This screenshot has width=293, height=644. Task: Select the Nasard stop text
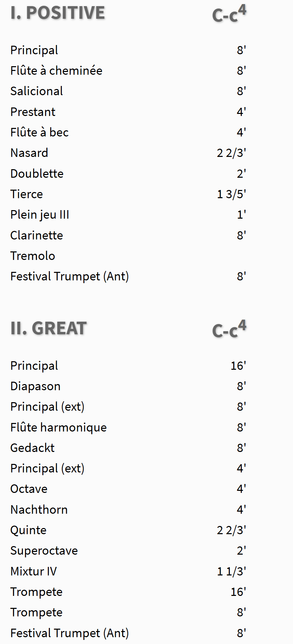tap(29, 153)
